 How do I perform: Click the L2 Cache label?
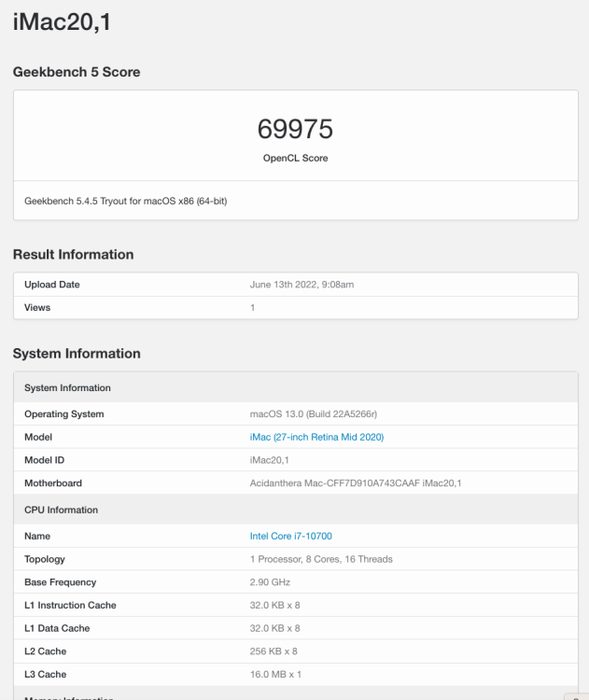coord(45,651)
